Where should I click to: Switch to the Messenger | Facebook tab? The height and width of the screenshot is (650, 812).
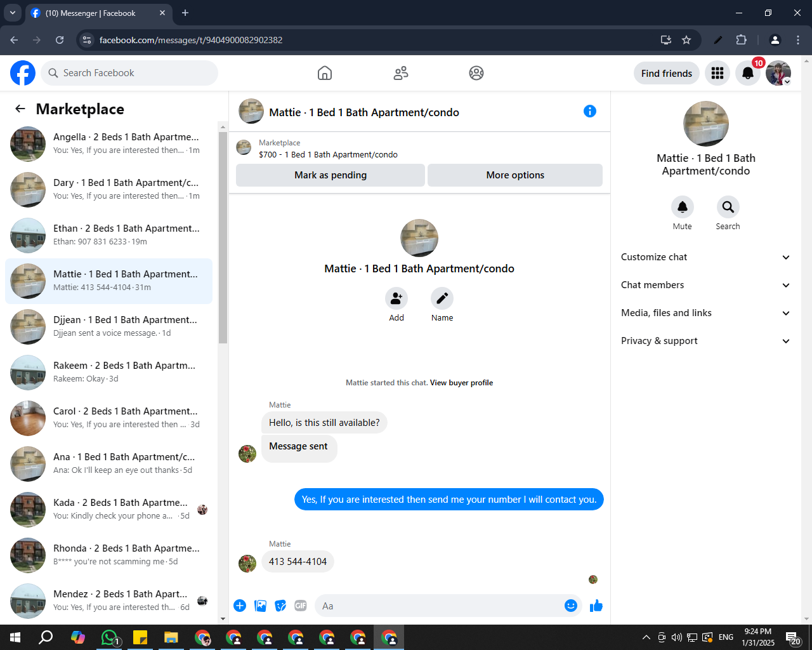pyautogui.click(x=98, y=13)
